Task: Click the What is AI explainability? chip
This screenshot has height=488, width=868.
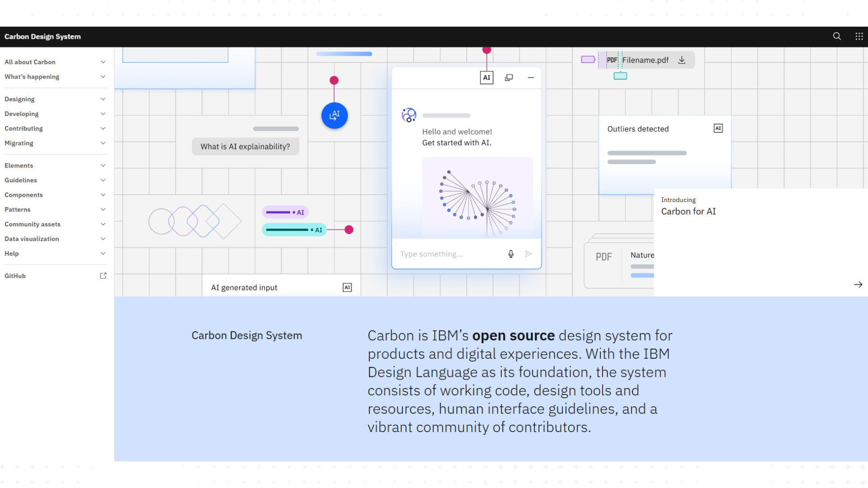Action: point(245,146)
